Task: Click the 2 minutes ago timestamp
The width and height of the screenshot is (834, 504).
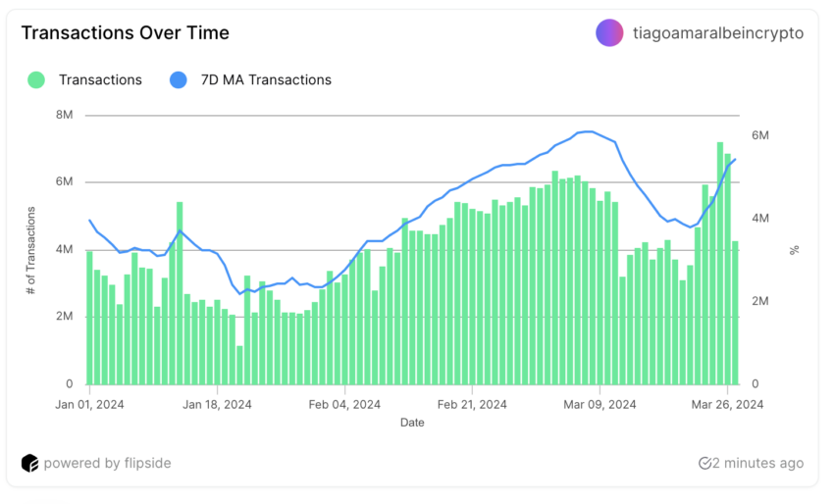Action: pyautogui.click(x=757, y=463)
